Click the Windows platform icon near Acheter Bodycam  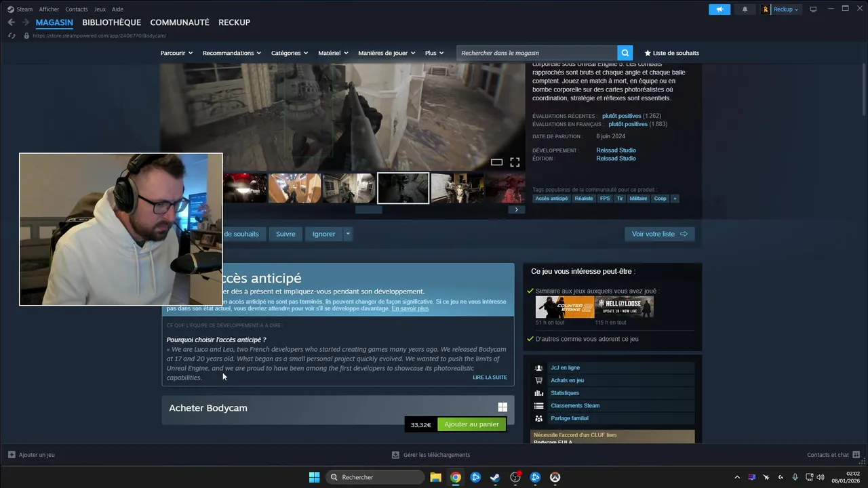pos(502,407)
